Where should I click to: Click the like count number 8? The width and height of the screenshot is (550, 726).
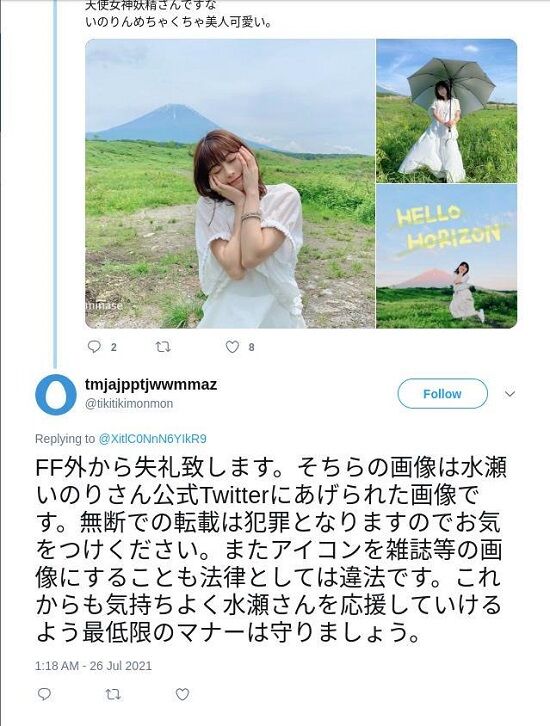[x=251, y=347]
